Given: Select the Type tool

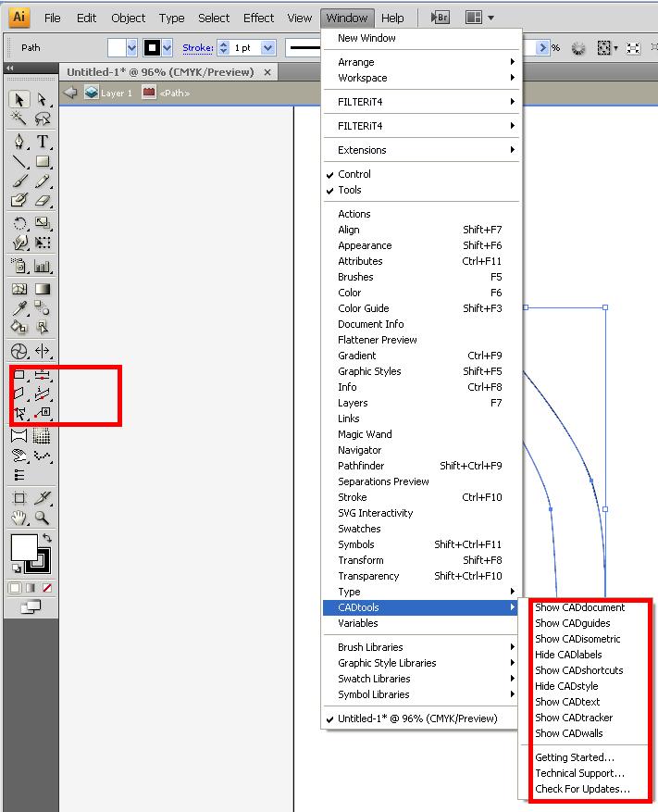Looking at the screenshot, I should click(x=43, y=142).
